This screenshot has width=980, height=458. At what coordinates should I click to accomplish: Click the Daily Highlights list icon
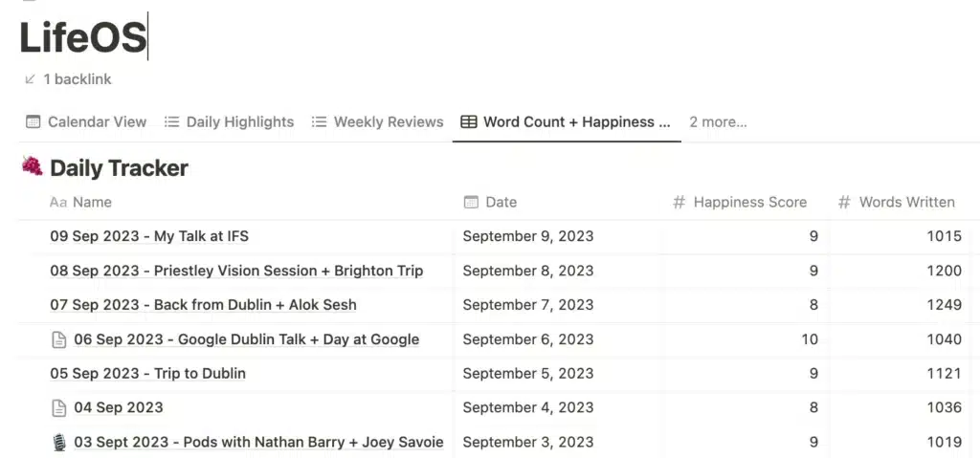tap(172, 121)
